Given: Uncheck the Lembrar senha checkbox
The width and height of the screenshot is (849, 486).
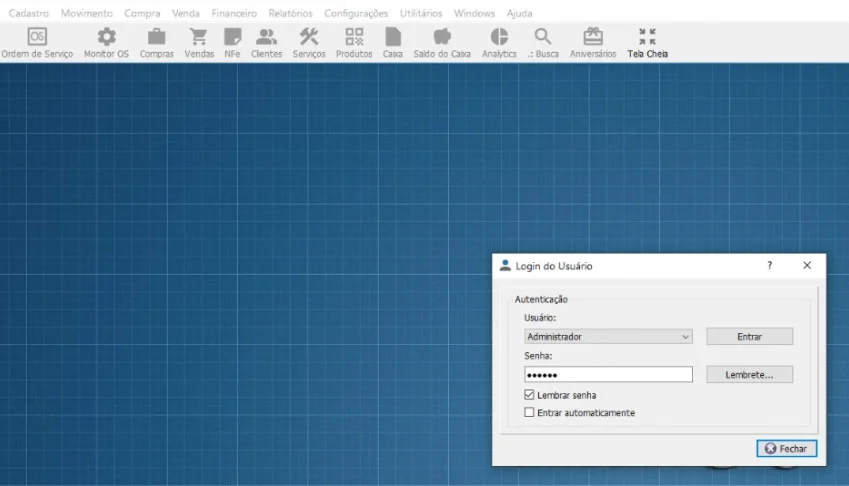Looking at the screenshot, I should (529, 395).
